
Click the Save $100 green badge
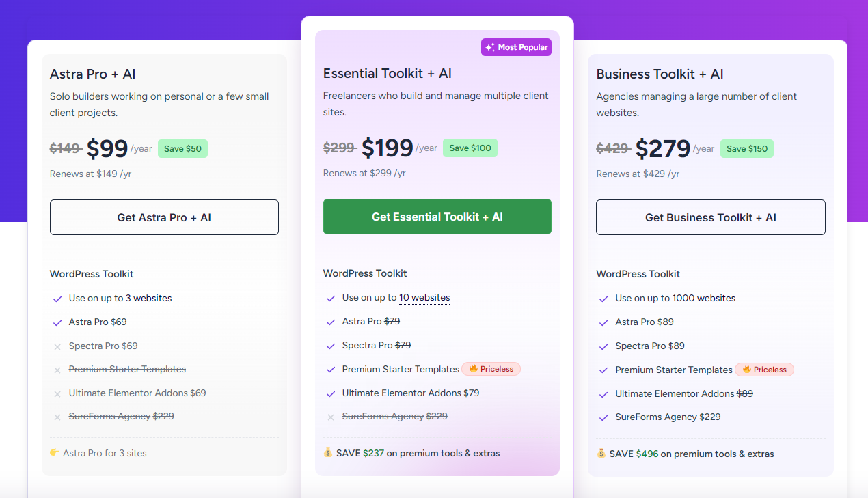470,148
